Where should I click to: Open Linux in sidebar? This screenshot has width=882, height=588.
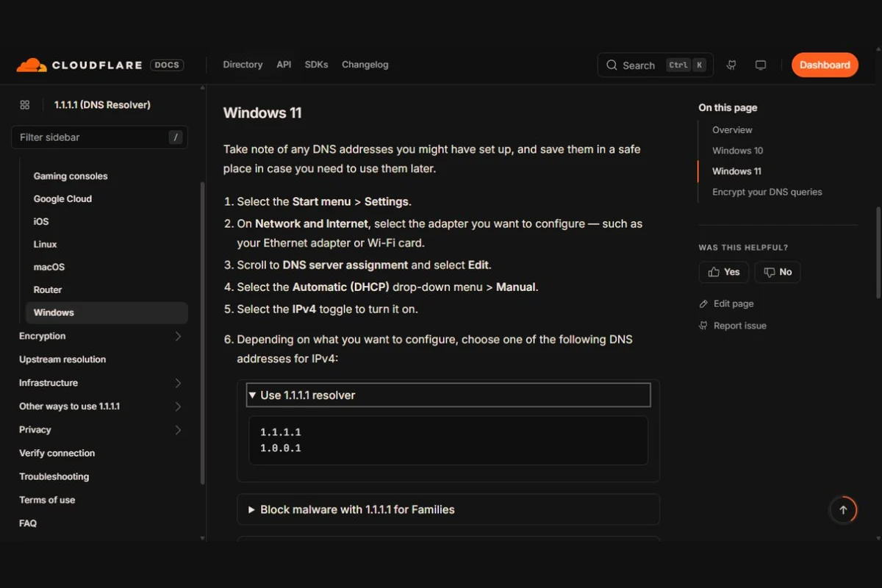pyautogui.click(x=45, y=244)
